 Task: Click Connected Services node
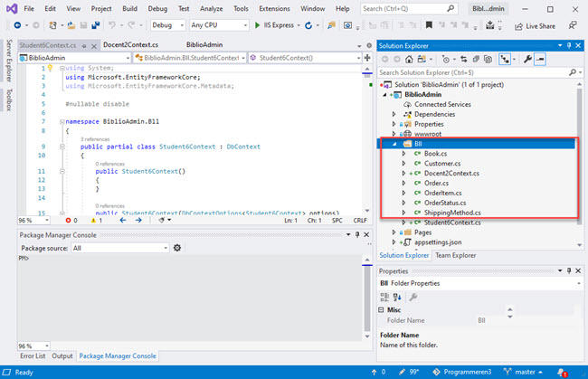pyautogui.click(x=442, y=104)
